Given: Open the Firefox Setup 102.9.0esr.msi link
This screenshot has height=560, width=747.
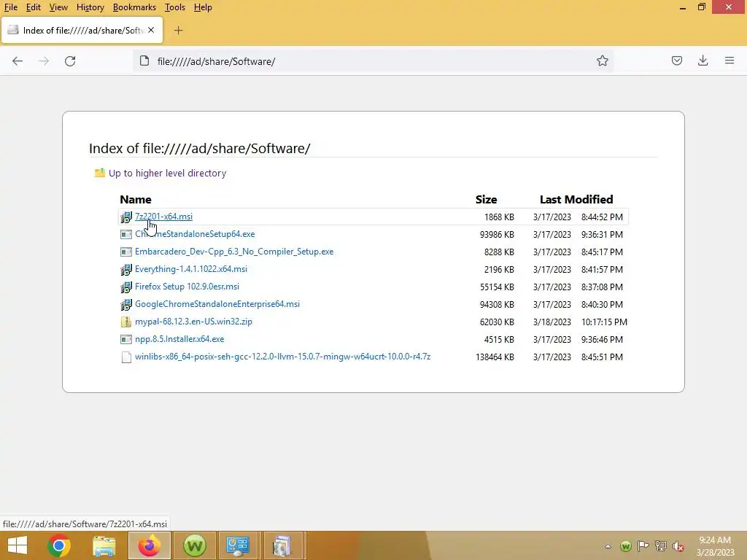Looking at the screenshot, I should coord(187,286).
